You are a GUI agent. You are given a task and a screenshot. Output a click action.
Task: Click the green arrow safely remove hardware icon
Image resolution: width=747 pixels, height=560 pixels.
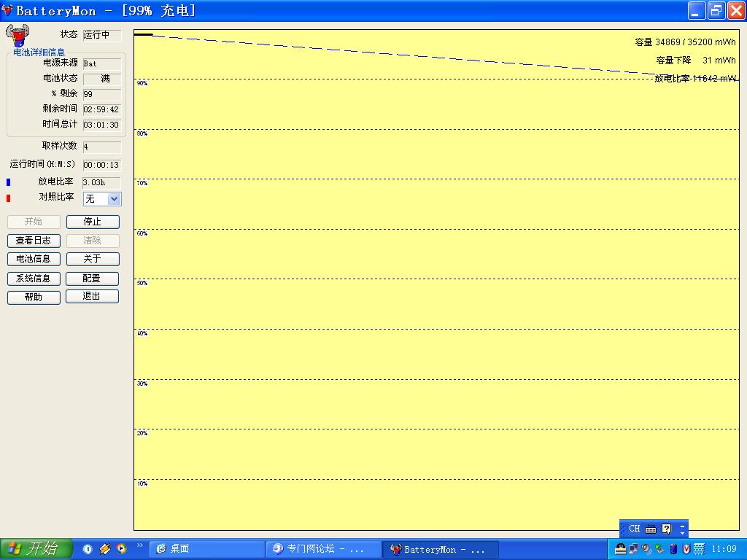tap(659, 549)
